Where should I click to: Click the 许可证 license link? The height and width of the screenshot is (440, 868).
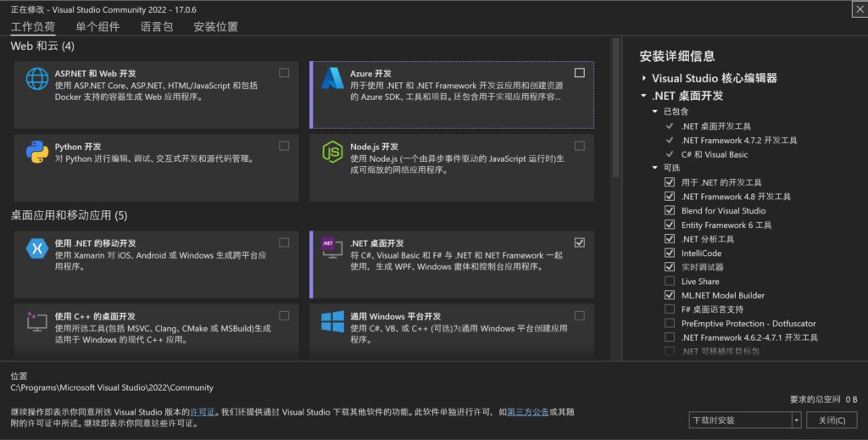[202, 412]
